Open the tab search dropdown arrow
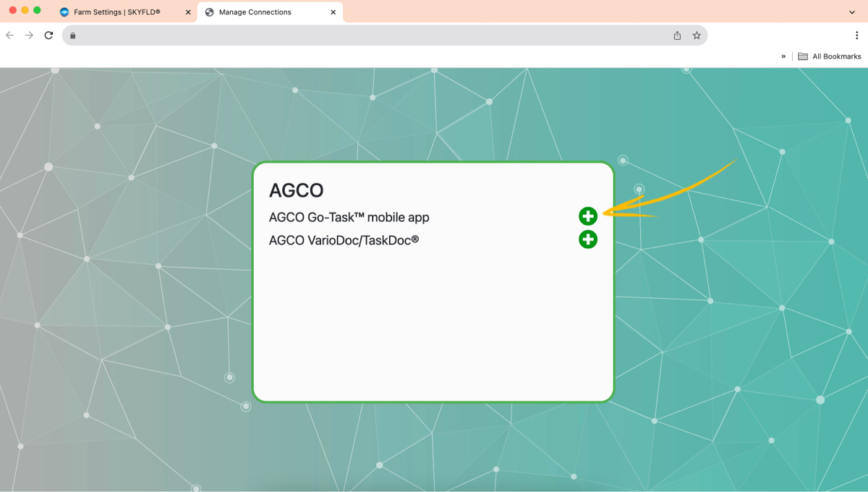The image size is (868, 492). pos(852,12)
